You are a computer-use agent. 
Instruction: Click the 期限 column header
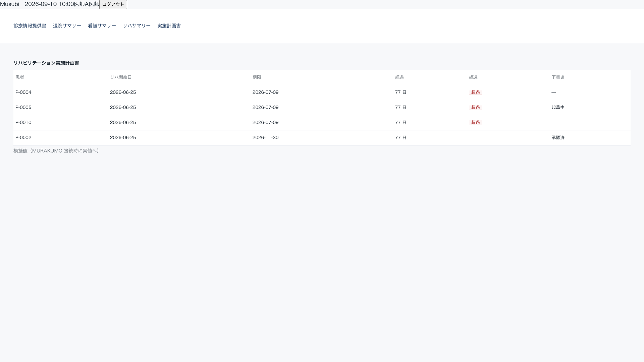pos(257,77)
